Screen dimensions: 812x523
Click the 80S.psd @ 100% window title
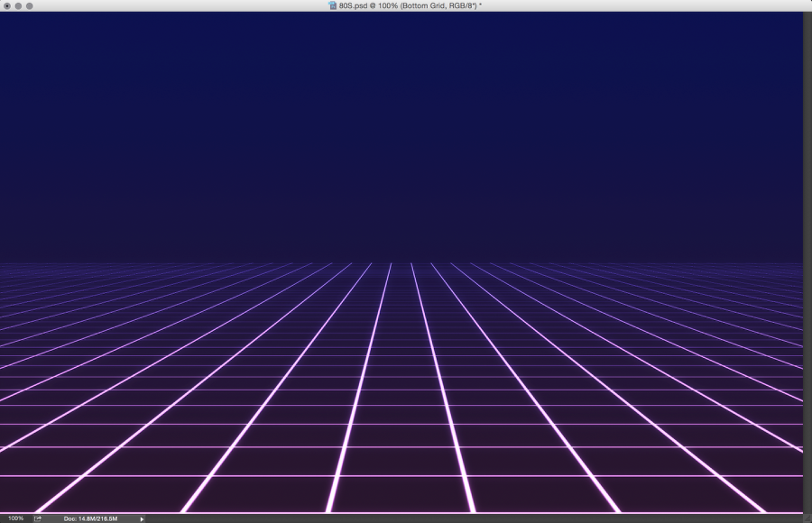pyautogui.click(x=411, y=5)
